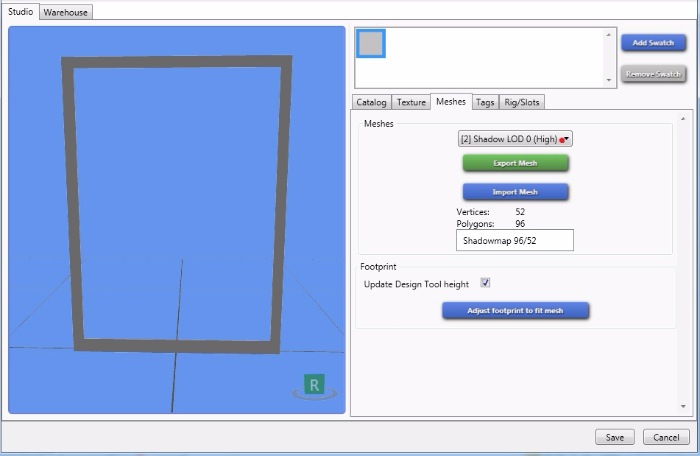Open the Shadow LOD 0 mesh dropdown
Image resolution: width=700 pixels, height=456 pixels.
click(515, 140)
